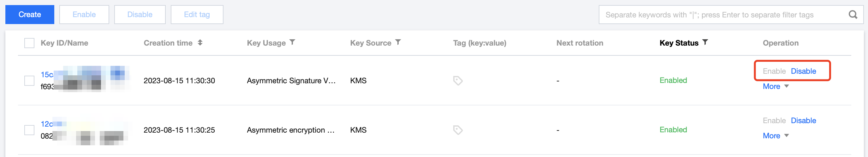The height and width of the screenshot is (157, 868).
Task: Expand More menu for Asymmetric encryption key
Action: 776,136
